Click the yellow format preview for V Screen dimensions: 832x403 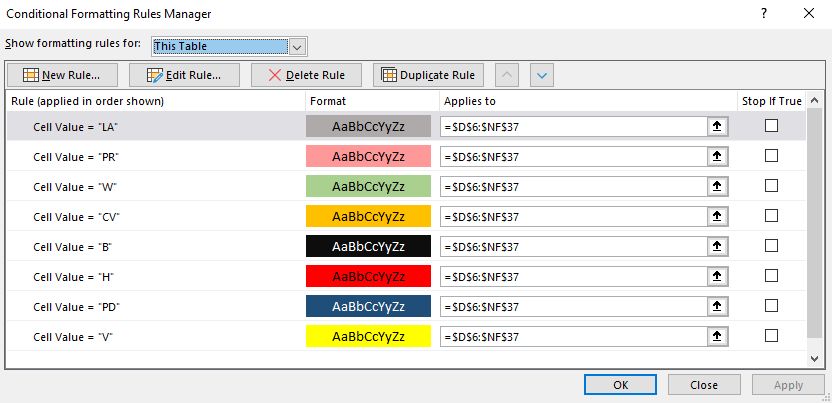click(x=368, y=336)
